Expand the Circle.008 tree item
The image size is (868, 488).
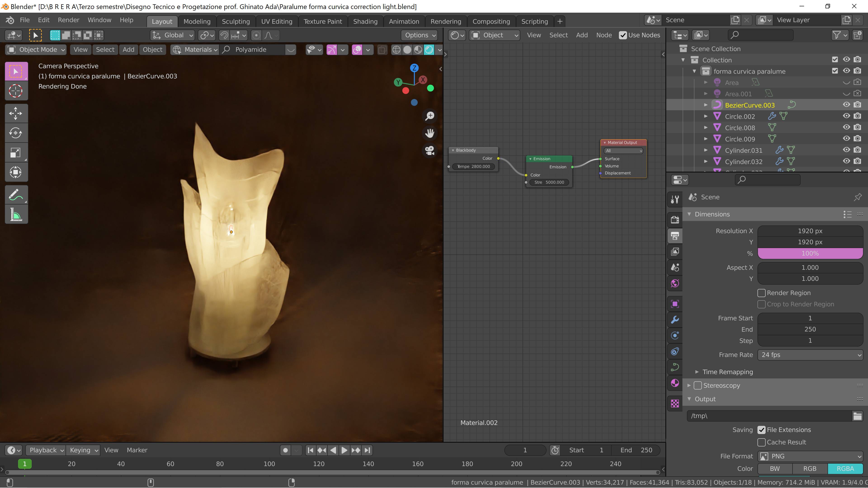705,128
